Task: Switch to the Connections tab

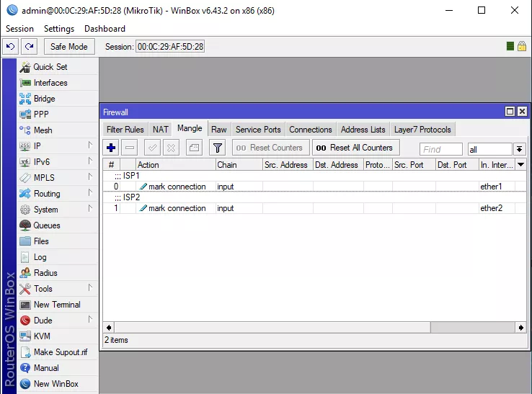Action: pyautogui.click(x=311, y=130)
